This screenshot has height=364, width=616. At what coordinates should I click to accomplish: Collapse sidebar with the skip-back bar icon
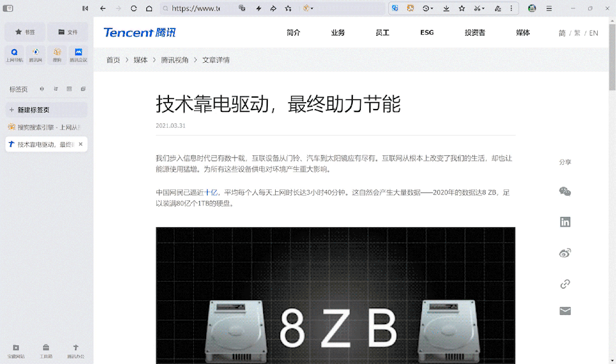(x=85, y=8)
